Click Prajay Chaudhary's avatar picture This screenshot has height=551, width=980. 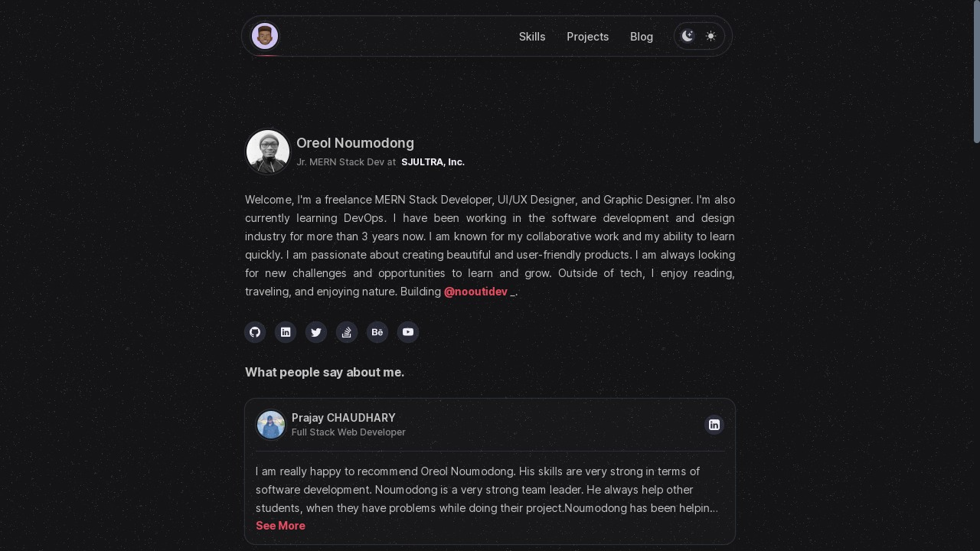271,425
